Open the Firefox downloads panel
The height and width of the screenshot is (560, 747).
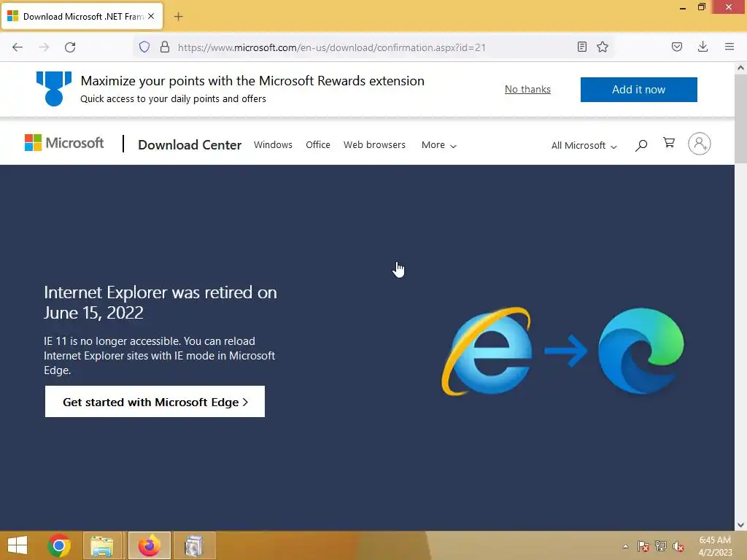pyautogui.click(x=703, y=47)
